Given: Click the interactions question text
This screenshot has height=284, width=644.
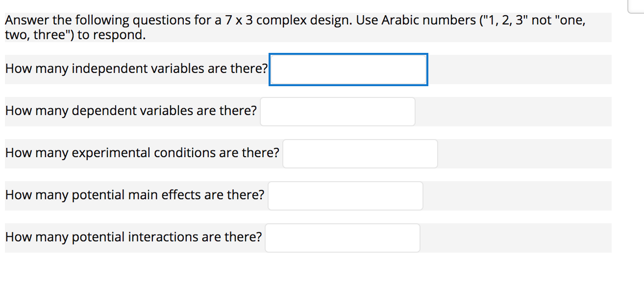Looking at the screenshot, I should 133,237.
